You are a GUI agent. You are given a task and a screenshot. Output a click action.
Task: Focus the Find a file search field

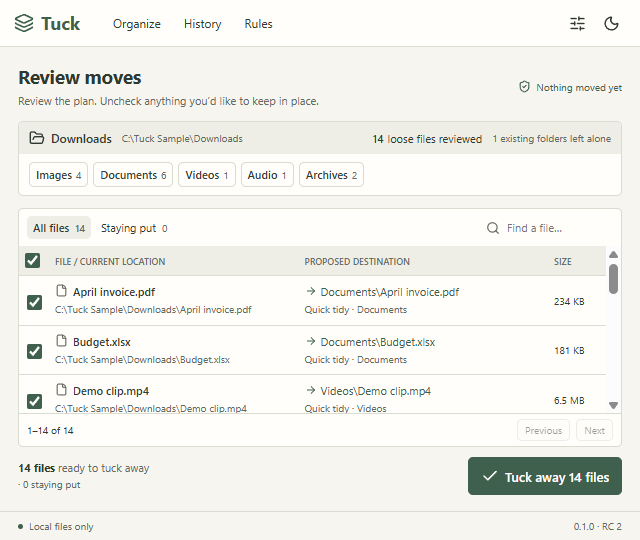click(547, 228)
